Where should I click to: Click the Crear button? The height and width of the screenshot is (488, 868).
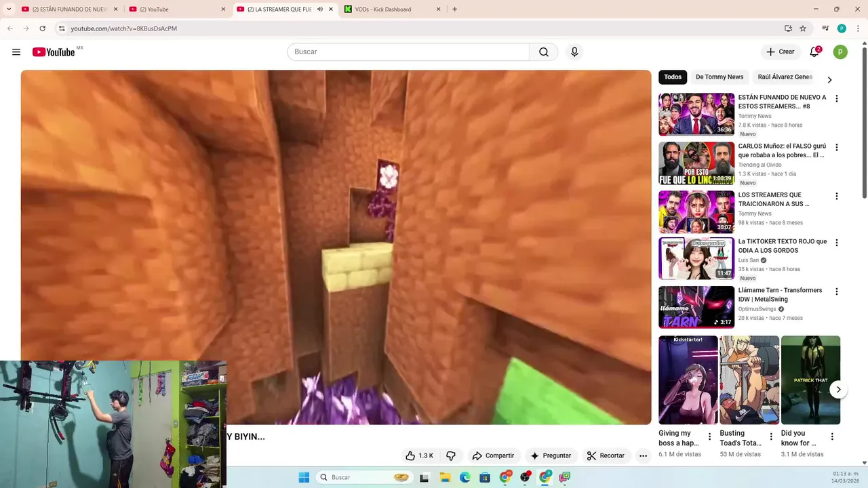(x=780, y=52)
